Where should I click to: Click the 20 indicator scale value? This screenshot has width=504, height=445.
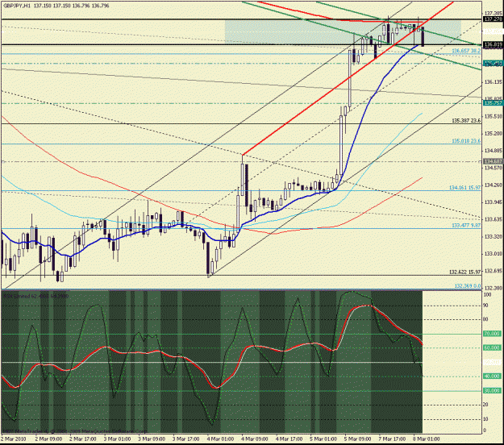coord(486,405)
